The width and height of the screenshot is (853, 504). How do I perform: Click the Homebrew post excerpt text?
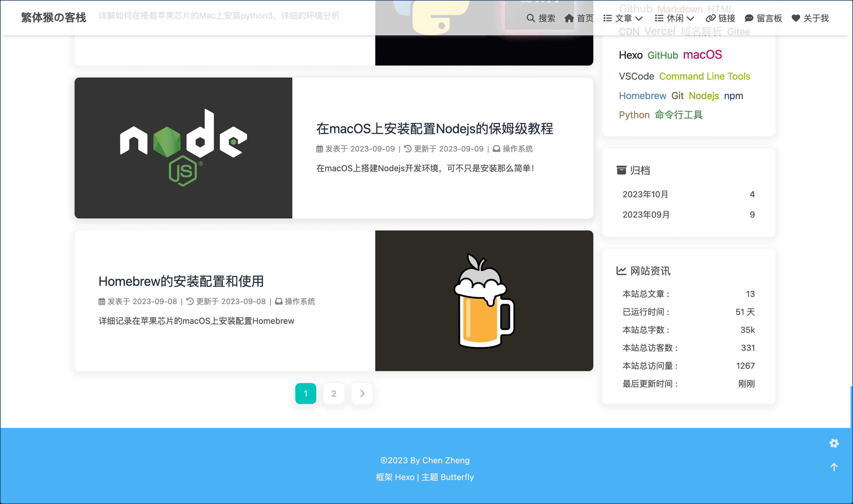[196, 321]
